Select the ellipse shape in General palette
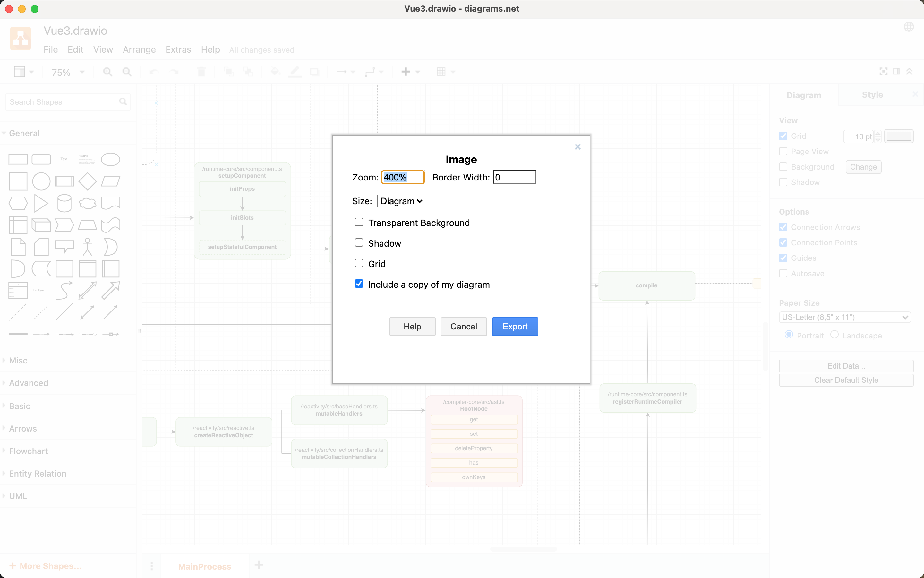The image size is (924, 578). (x=111, y=159)
